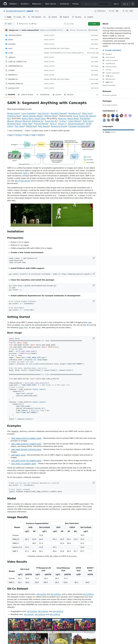
Task: Switch to the Security tab
Action: click(77, 17)
